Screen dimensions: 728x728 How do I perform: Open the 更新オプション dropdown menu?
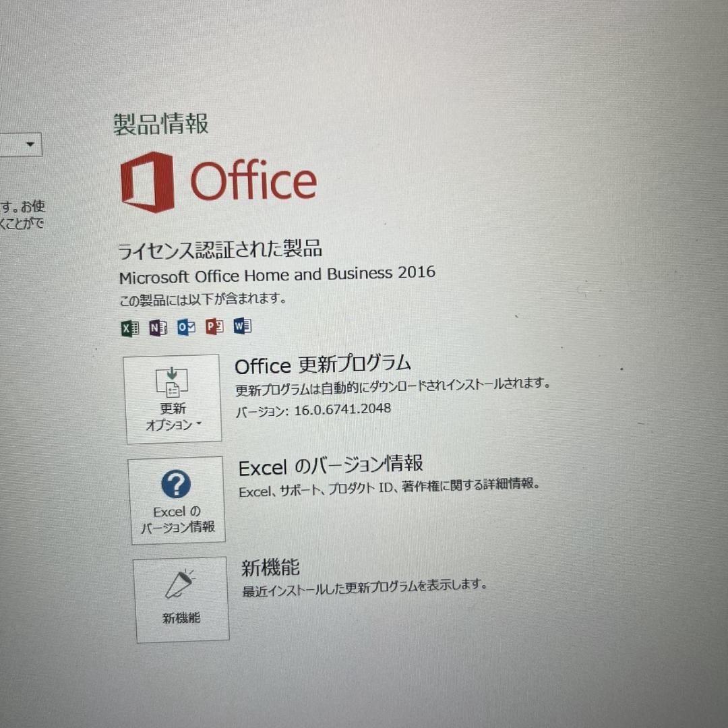coord(173,399)
